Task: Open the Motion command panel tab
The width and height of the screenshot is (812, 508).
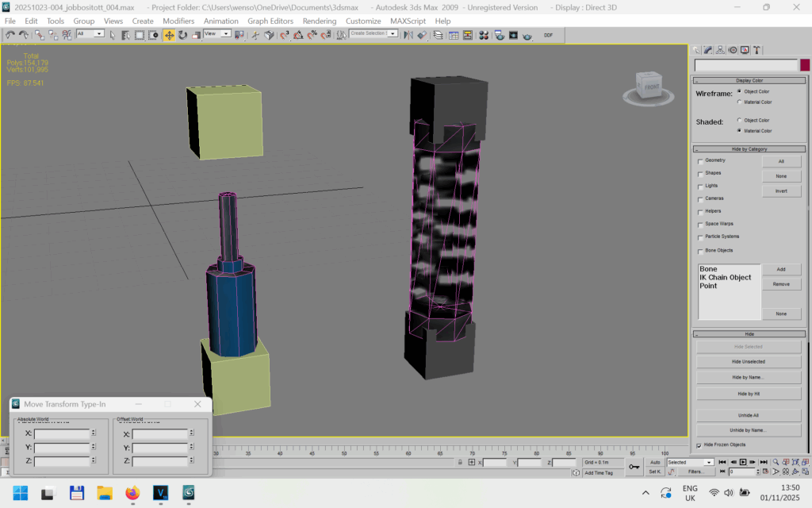Action: (x=733, y=50)
